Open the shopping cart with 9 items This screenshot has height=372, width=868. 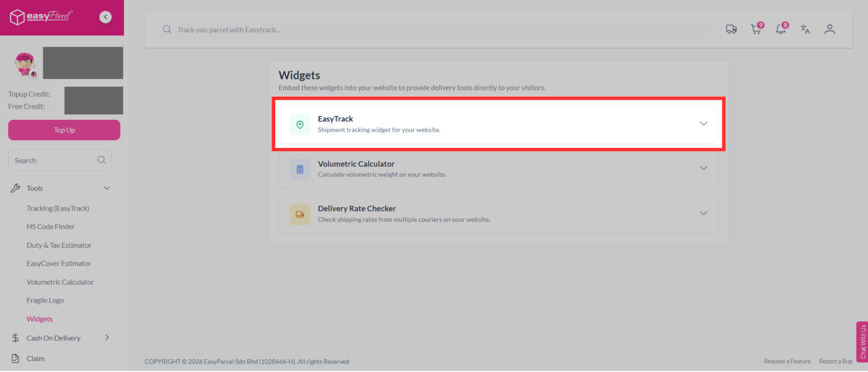[757, 29]
